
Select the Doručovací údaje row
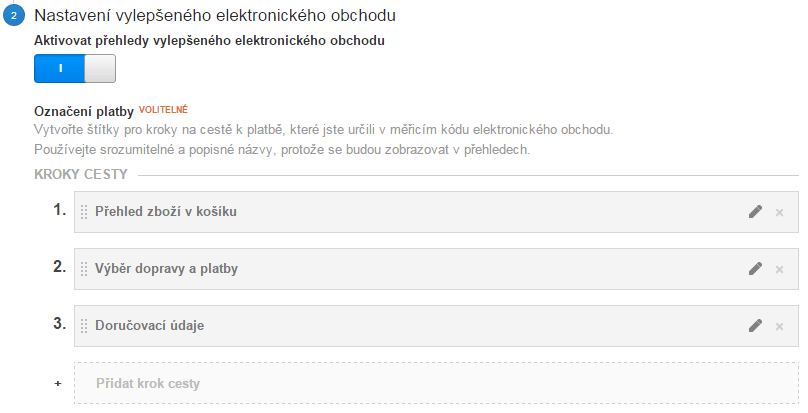436,326
